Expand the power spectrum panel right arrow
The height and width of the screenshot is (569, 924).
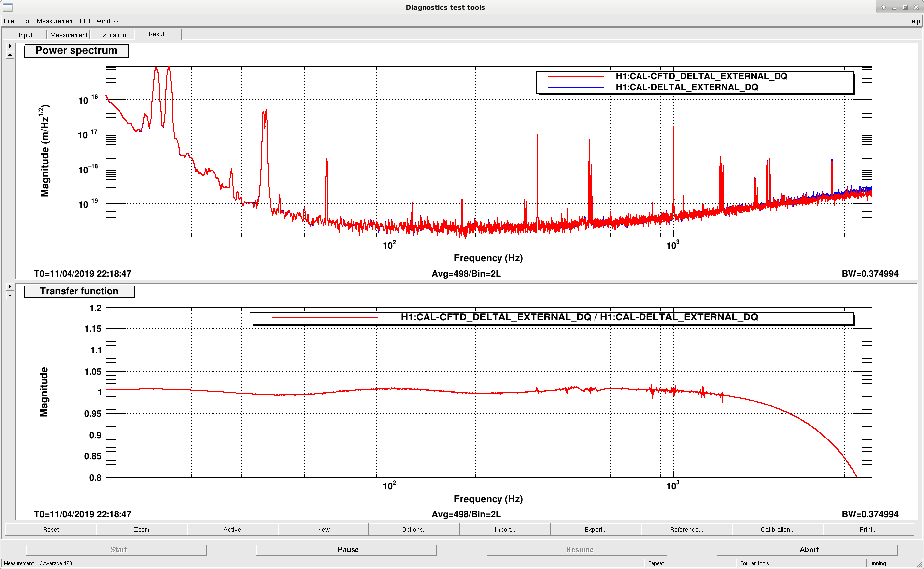click(x=10, y=46)
